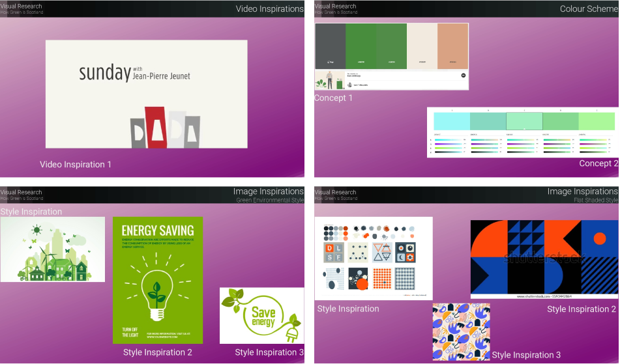This screenshot has height=364, width=620.
Task: Select 'Style Inspiration 3' beside the floral pattern
Action: pos(526,355)
